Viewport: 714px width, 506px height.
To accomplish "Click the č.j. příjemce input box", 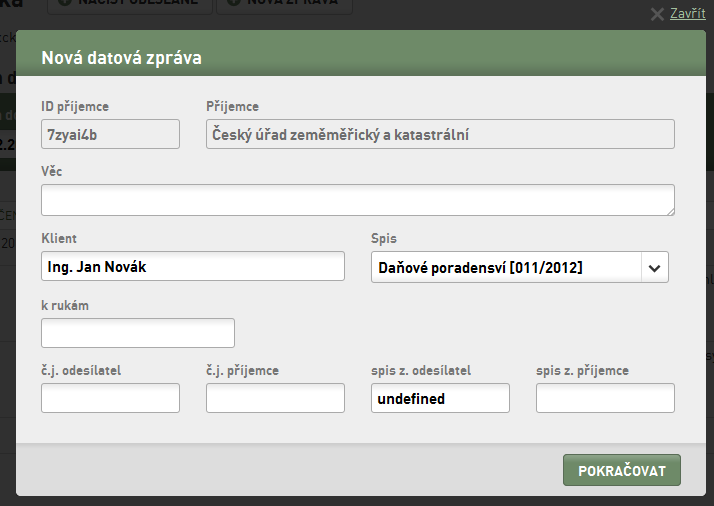I will pos(275,398).
